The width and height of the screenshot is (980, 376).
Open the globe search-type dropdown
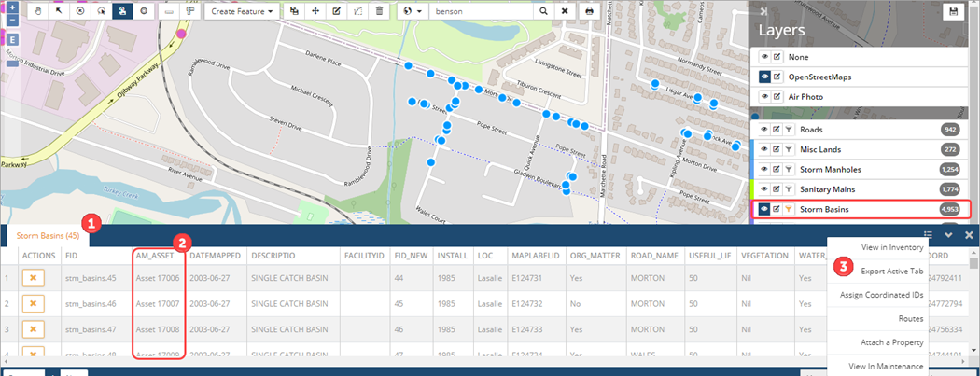click(x=414, y=11)
